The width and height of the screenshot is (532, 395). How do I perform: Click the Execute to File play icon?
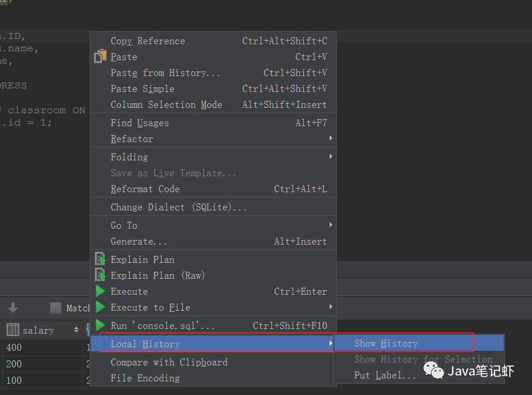click(x=100, y=307)
